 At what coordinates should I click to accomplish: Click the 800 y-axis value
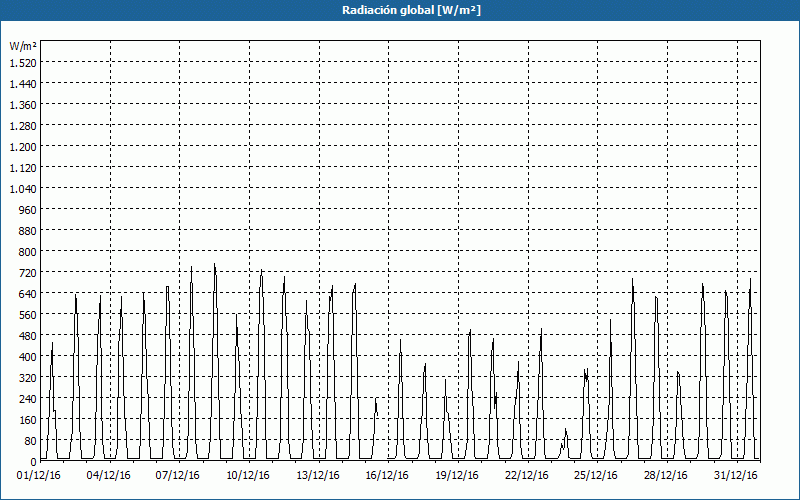(x=28, y=252)
